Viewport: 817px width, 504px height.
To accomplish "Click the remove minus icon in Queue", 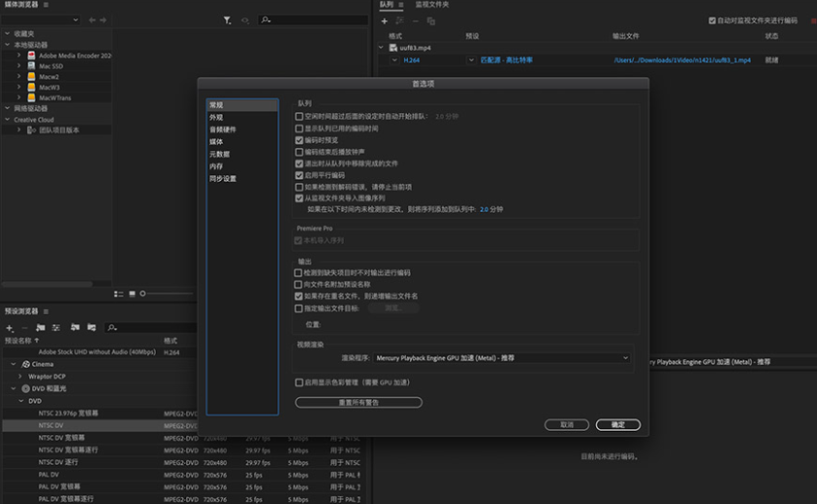I will click(x=415, y=21).
